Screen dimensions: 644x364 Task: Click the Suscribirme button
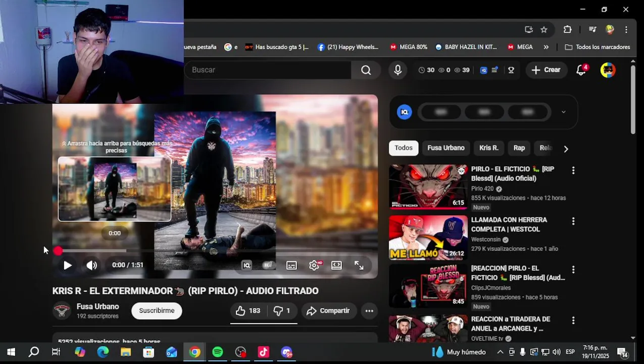[157, 311]
